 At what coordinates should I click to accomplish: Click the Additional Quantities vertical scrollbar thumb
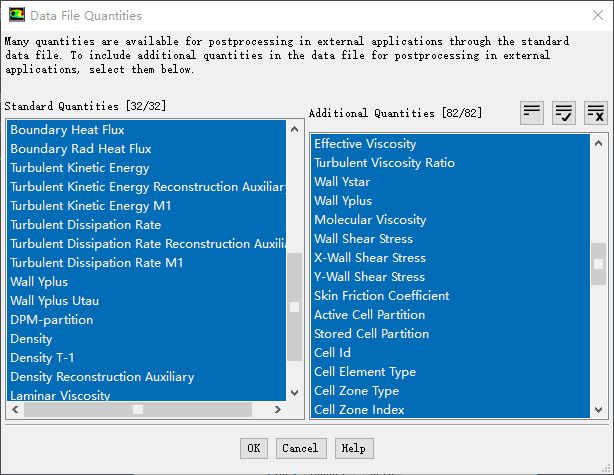pos(598,264)
